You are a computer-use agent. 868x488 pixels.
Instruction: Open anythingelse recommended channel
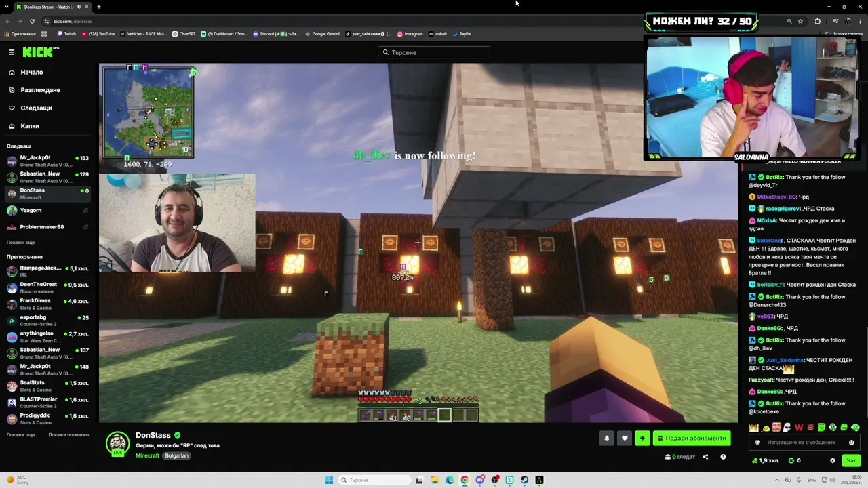coord(47,336)
